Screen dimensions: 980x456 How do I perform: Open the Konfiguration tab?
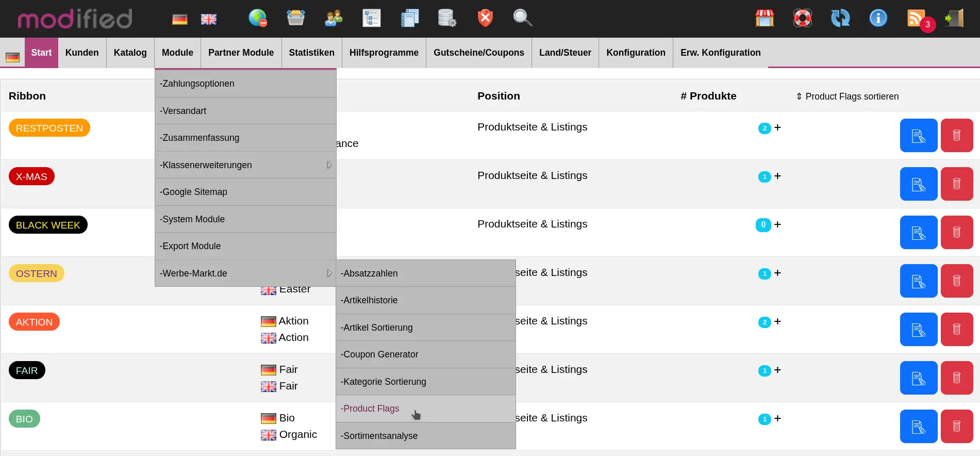click(636, 53)
